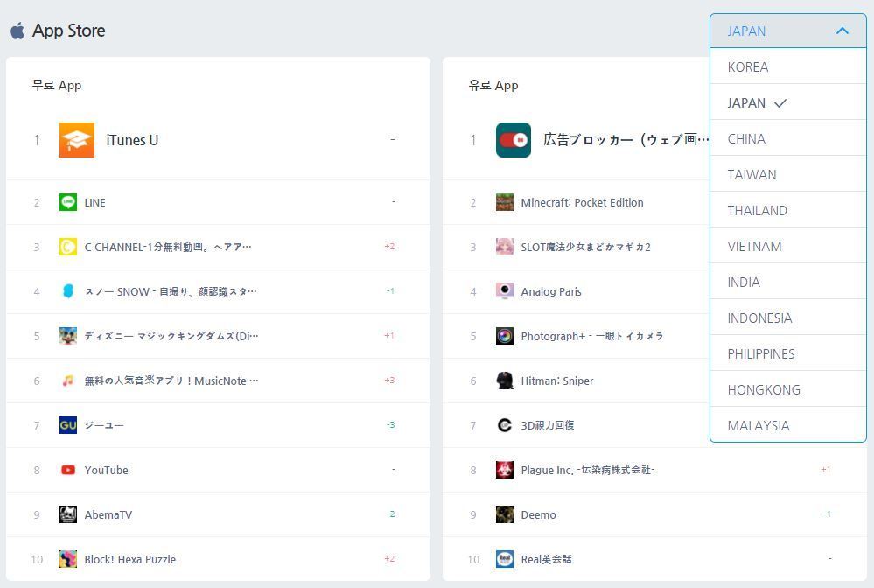Click the Minecraft: Pocket Edition icon
The height and width of the screenshot is (588, 874).
[505, 202]
